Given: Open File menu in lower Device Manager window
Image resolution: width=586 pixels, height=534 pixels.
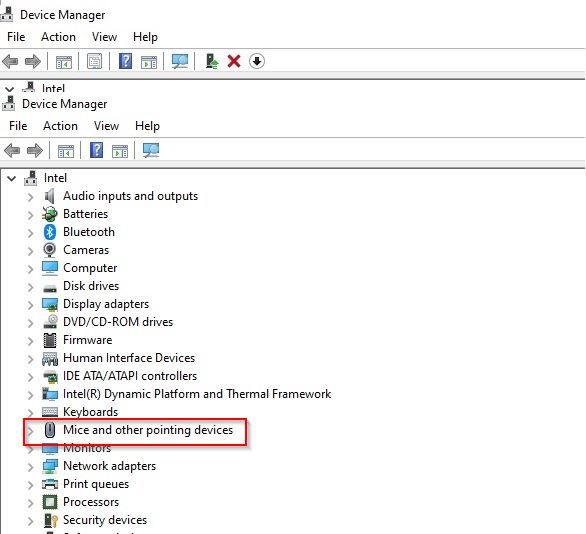Looking at the screenshot, I should point(18,126).
